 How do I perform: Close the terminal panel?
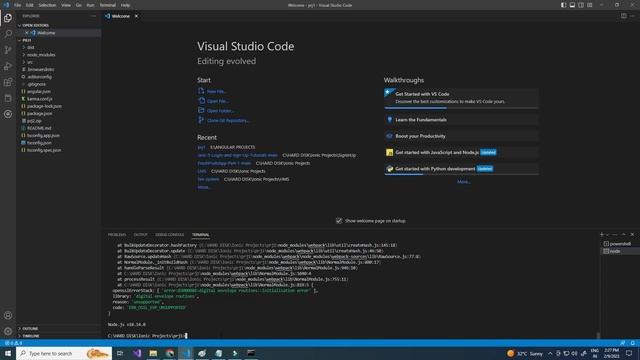(632, 234)
